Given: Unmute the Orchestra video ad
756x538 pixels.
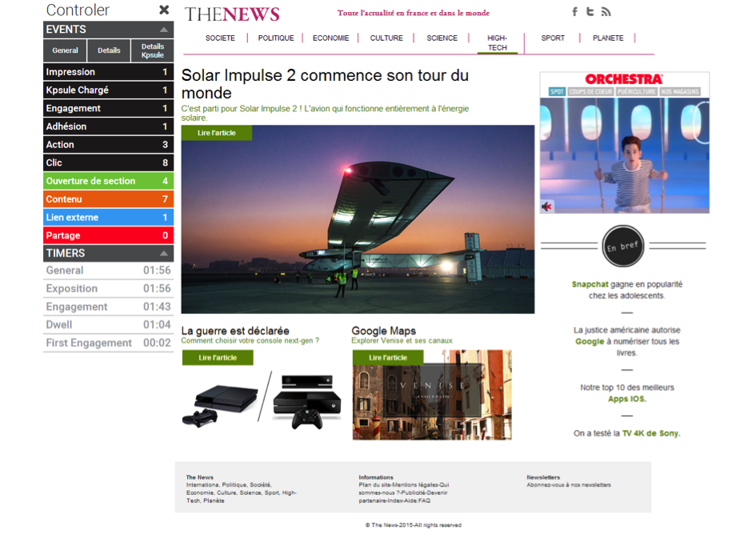Looking at the screenshot, I should (x=547, y=207).
